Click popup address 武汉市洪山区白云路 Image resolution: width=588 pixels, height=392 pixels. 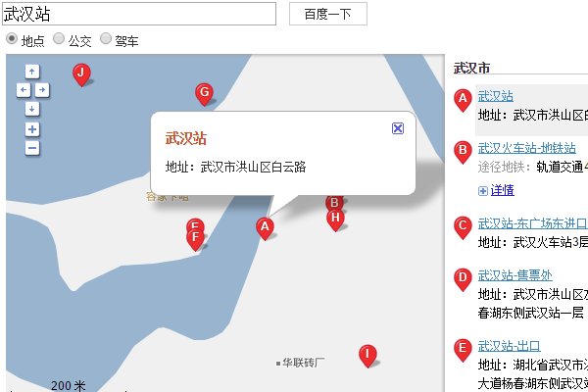point(253,167)
